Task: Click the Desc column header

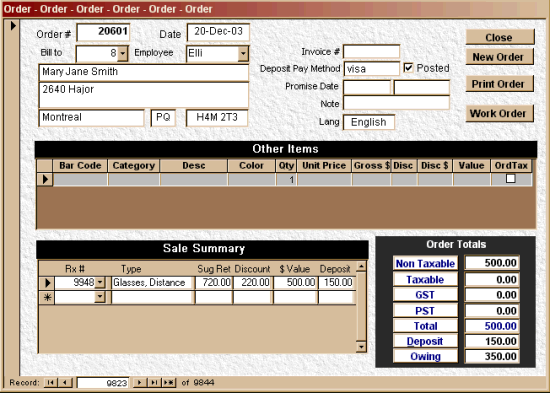Action: click(194, 166)
